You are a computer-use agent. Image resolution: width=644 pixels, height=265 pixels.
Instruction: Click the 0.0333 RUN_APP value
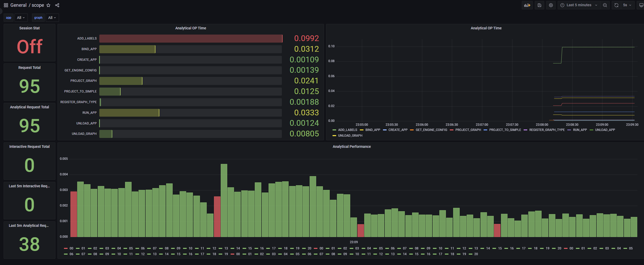click(307, 113)
